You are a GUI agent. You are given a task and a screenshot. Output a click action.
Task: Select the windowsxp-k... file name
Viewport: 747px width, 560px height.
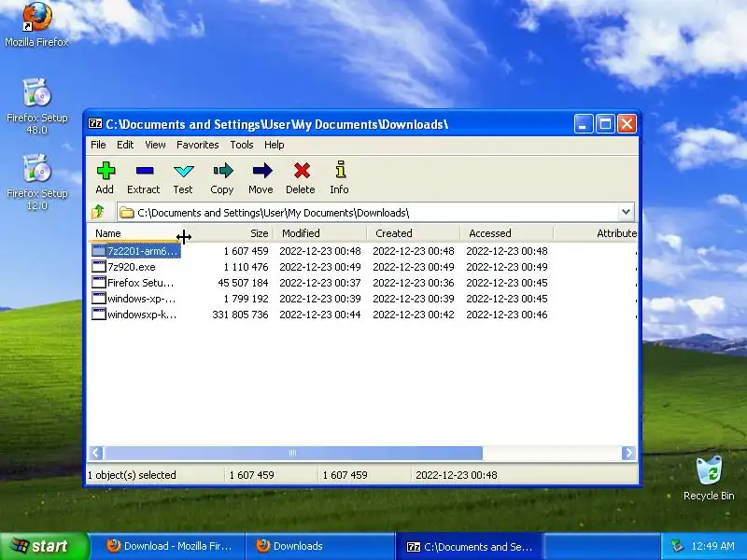tap(142, 315)
